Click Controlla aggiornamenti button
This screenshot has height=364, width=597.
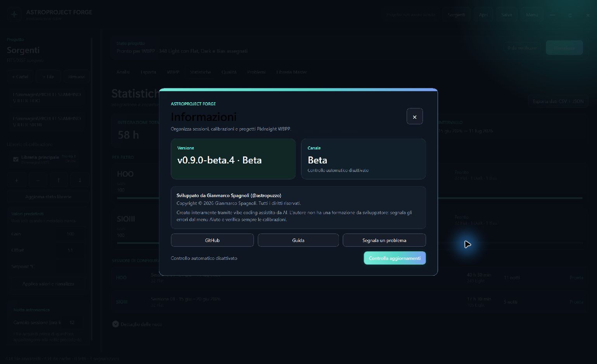[395, 258]
